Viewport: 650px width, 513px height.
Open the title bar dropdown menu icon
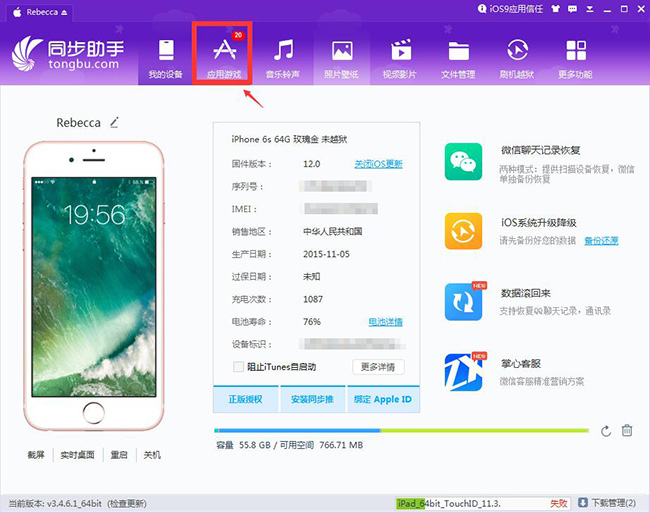click(589, 9)
